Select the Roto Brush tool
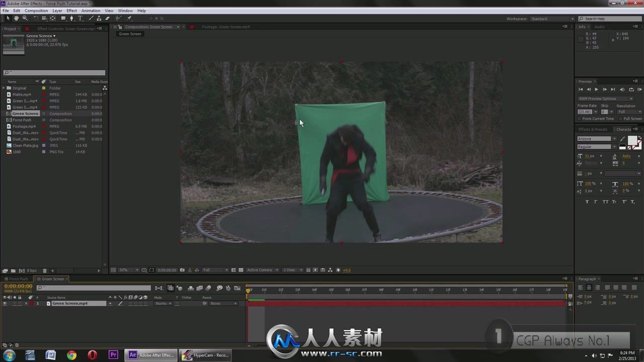This screenshot has height=362, width=644. click(119, 18)
